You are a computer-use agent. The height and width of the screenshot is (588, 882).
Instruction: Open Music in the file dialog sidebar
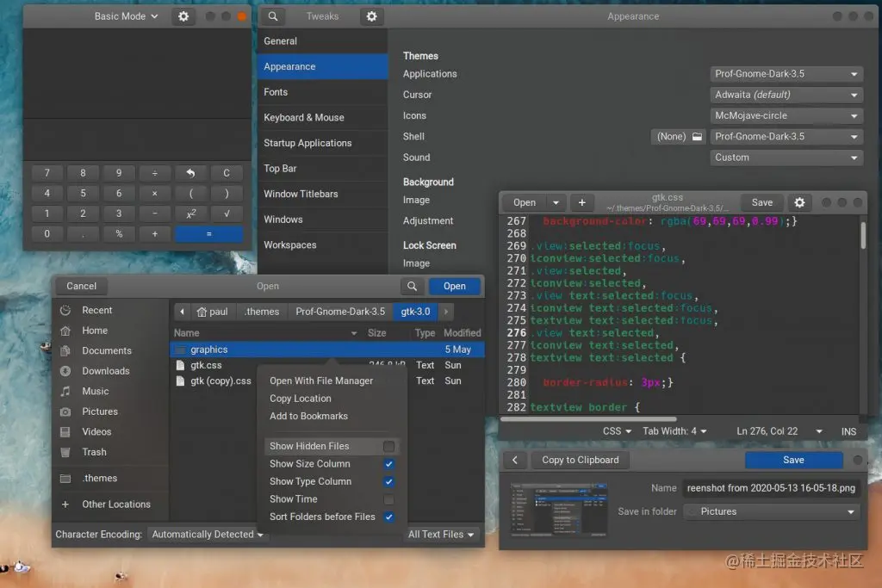tap(111, 391)
